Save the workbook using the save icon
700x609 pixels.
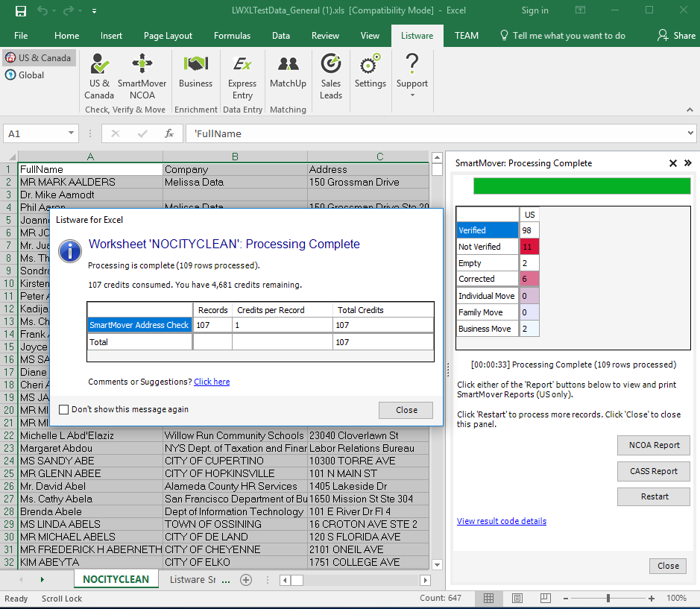(20, 11)
